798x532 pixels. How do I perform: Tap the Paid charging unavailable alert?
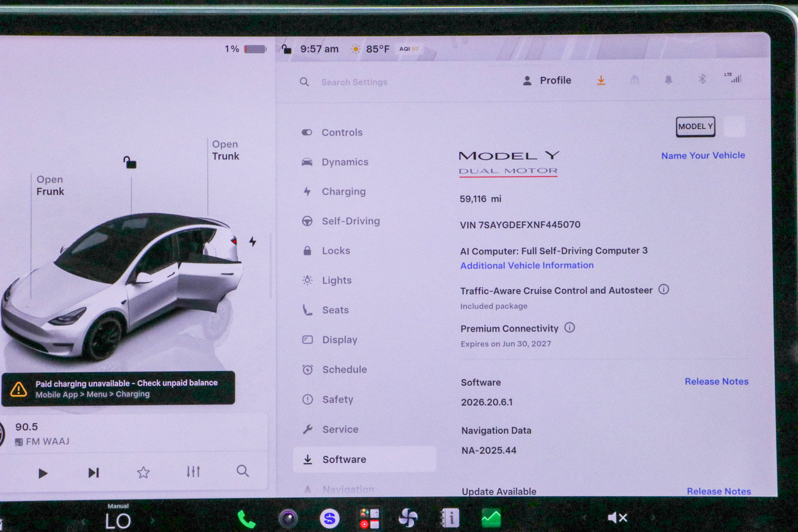[118, 388]
